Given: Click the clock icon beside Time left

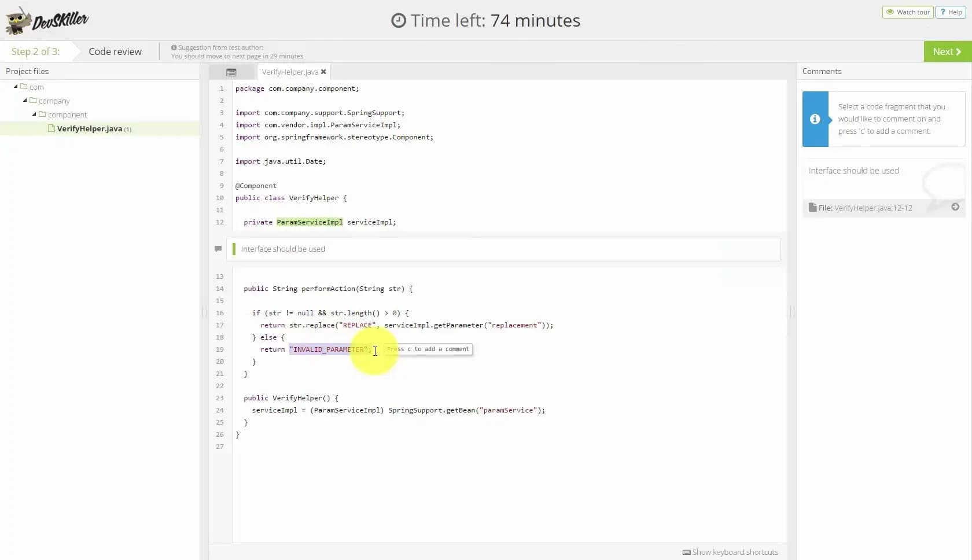Looking at the screenshot, I should click(399, 20).
